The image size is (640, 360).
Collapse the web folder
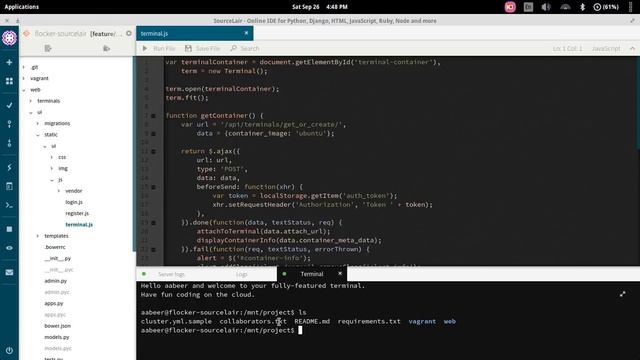pyautogui.click(x=24, y=90)
